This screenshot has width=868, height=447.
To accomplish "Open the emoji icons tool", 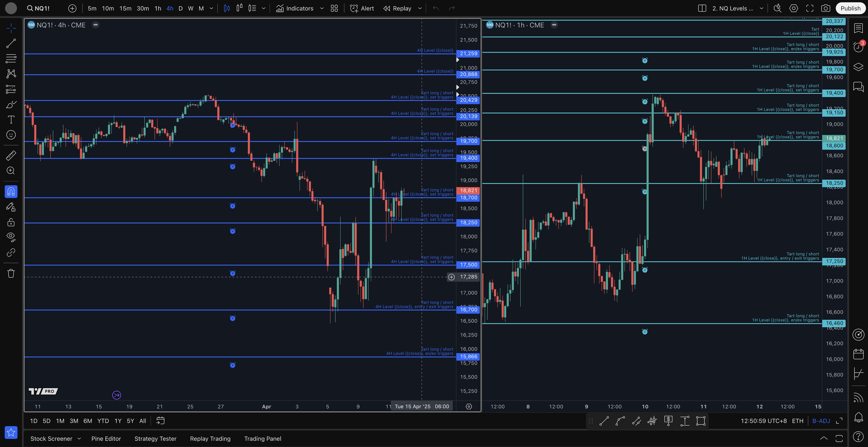I will coord(11,135).
